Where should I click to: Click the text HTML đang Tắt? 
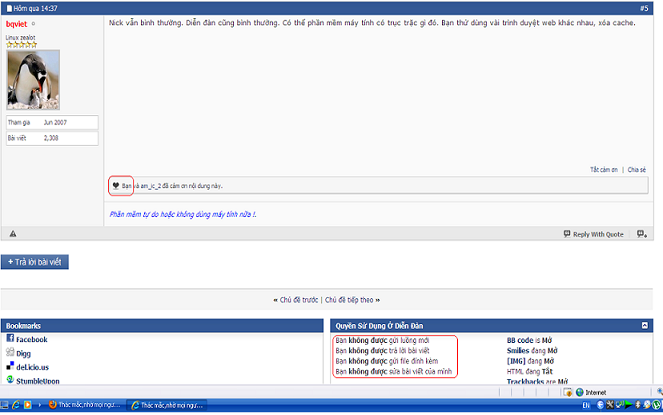529,371
